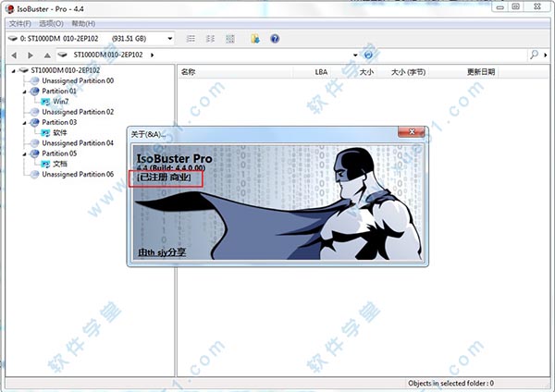Image resolution: width=555 pixels, height=392 pixels.
Task: Open the 选项(O) menu
Action: tap(51, 24)
